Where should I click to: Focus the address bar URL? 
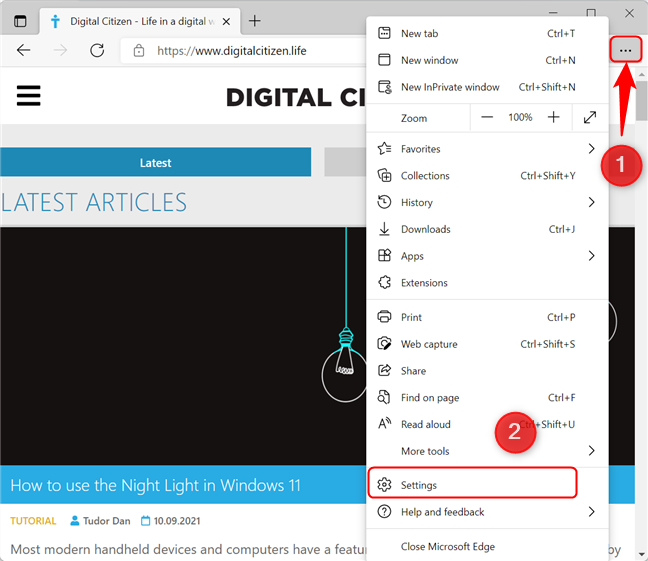231,51
